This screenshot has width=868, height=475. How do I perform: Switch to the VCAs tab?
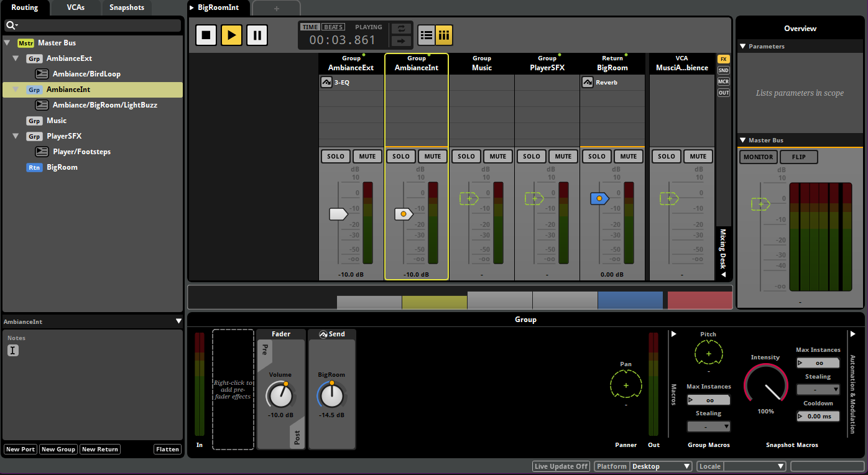[76, 7]
